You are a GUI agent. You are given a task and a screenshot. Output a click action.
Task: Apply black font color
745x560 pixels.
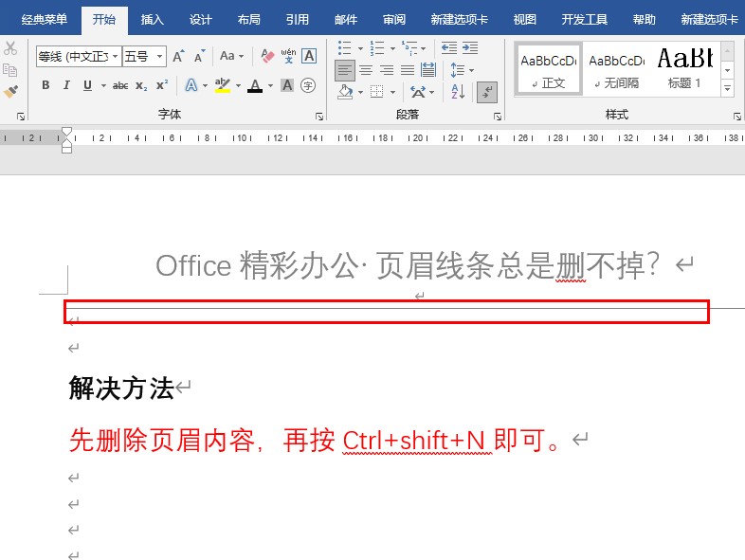[255, 85]
